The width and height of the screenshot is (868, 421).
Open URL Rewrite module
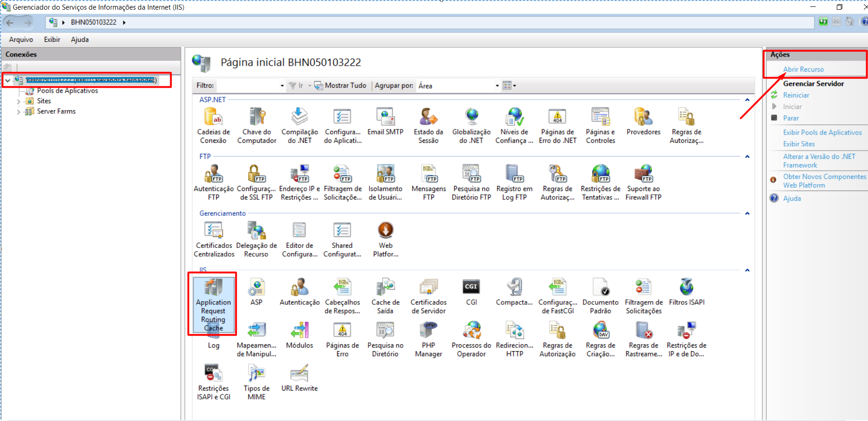click(x=300, y=378)
